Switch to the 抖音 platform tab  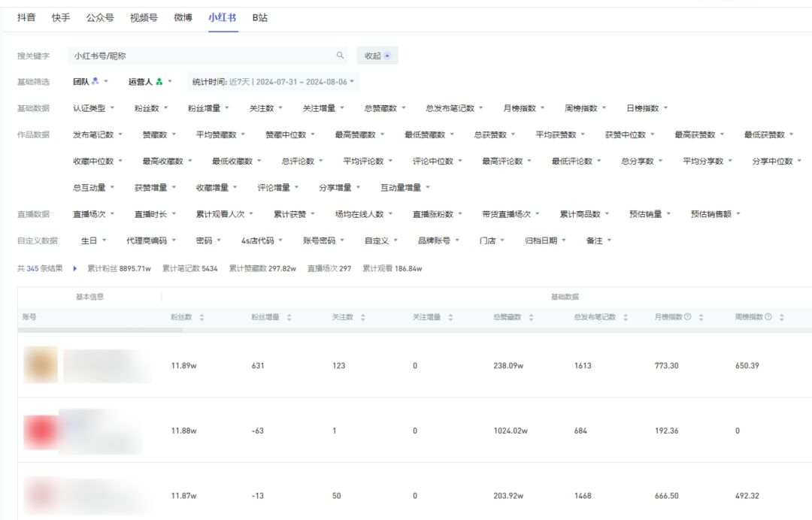pos(26,18)
